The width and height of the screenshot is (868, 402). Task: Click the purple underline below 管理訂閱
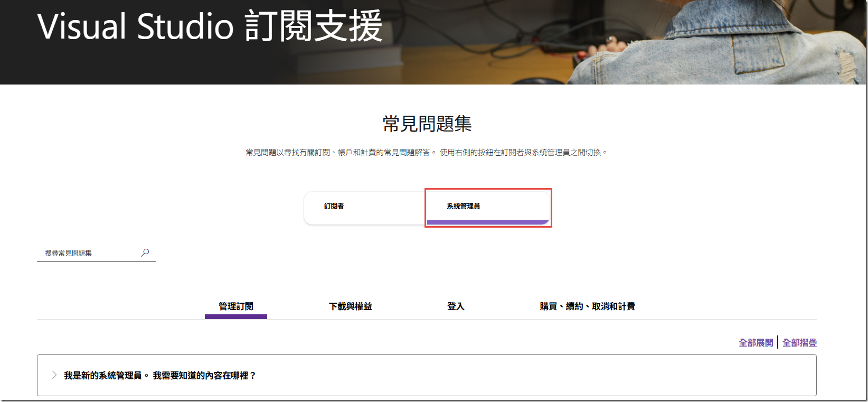[x=236, y=316]
